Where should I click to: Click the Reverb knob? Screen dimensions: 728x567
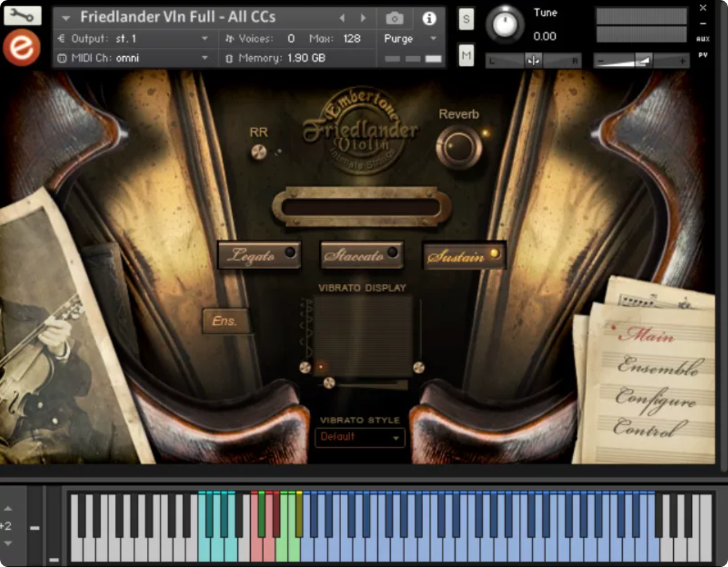[x=458, y=147]
